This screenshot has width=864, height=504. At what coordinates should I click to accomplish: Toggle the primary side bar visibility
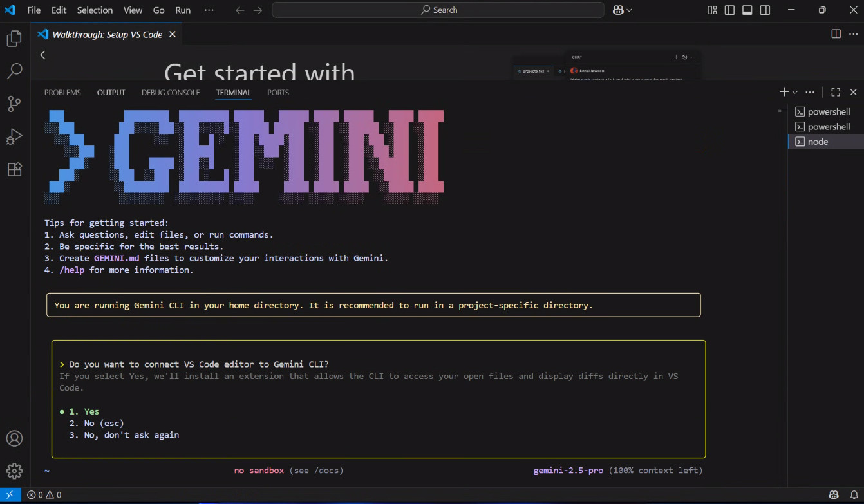729,10
